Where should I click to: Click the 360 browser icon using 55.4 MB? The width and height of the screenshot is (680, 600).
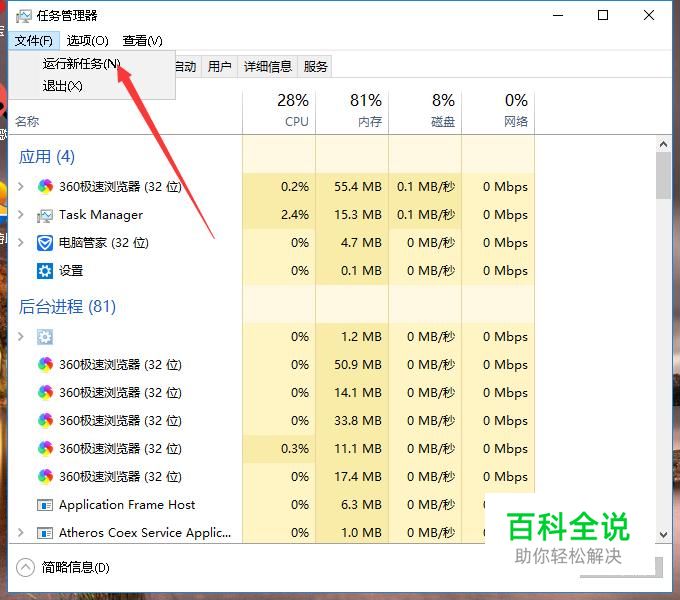click(x=45, y=187)
